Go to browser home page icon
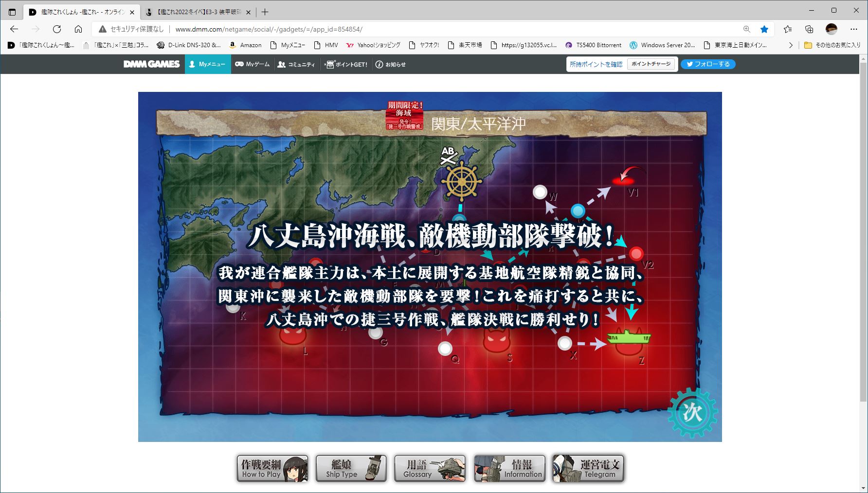The height and width of the screenshot is (493, 868). [78, 29]
